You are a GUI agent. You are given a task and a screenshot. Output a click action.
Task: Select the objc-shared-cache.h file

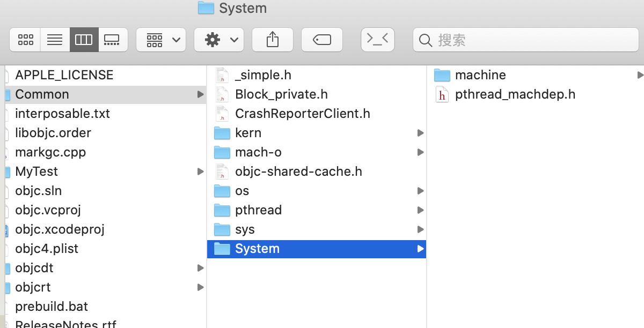coord(298,172)
